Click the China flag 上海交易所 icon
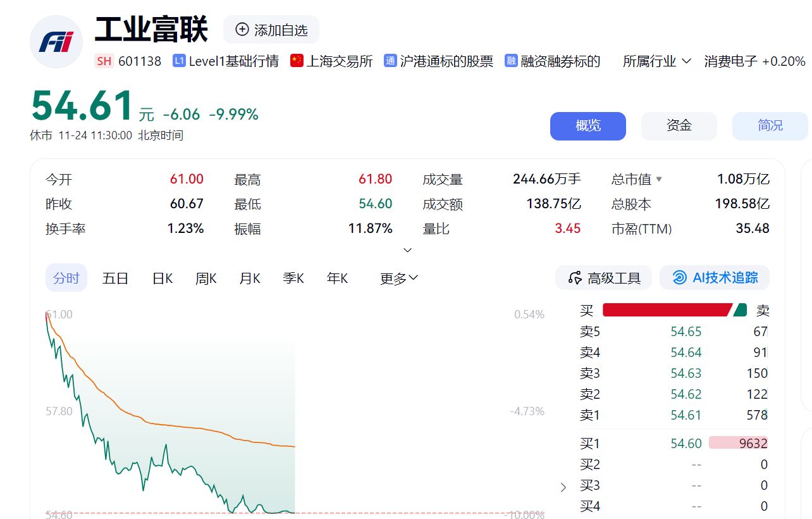Viewport: 812px width, 519px height. coord(297,61)
